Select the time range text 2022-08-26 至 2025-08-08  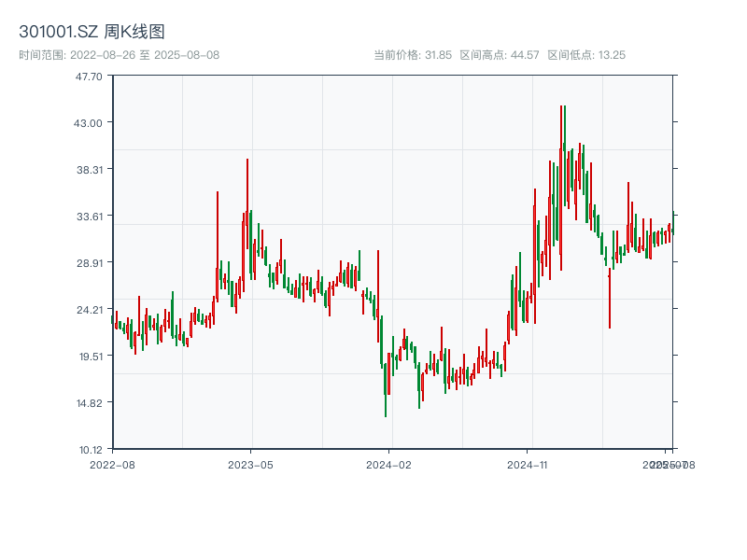[x=145, y=55]
